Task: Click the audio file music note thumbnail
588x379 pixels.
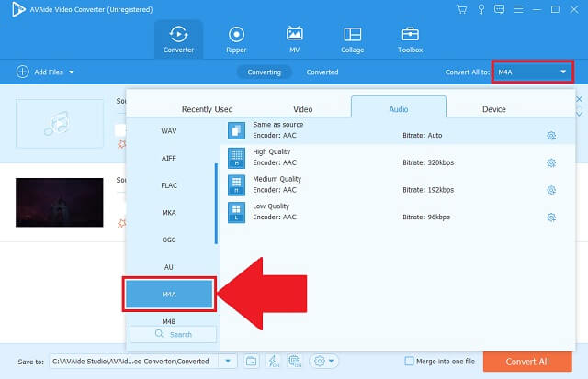Action: point(60,124)
